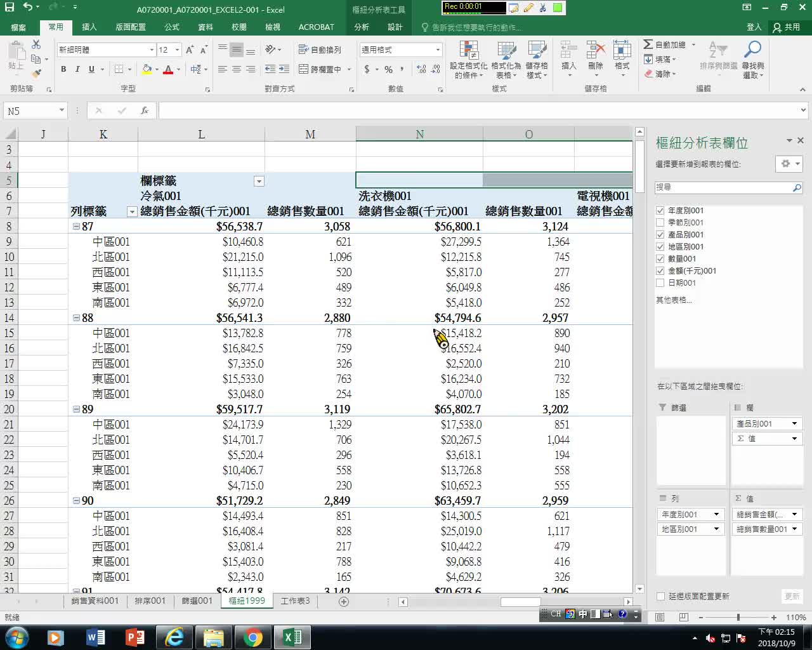The image size is (812, 650).
Task: Add a new sheet with plus icon
Action: point(344,601)
